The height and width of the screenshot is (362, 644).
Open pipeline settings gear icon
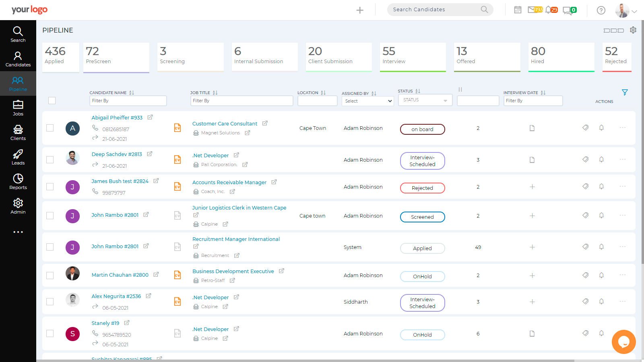pyautogui.click(x=633, y=30)
